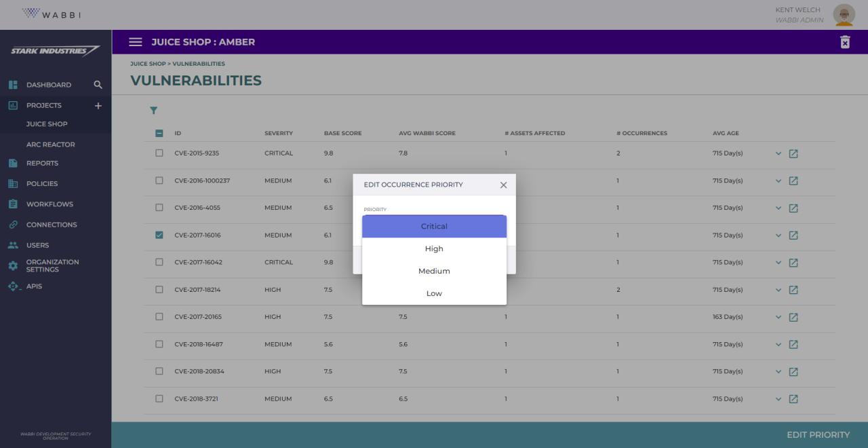Select High from the priority options

click(x=434, y=248)
